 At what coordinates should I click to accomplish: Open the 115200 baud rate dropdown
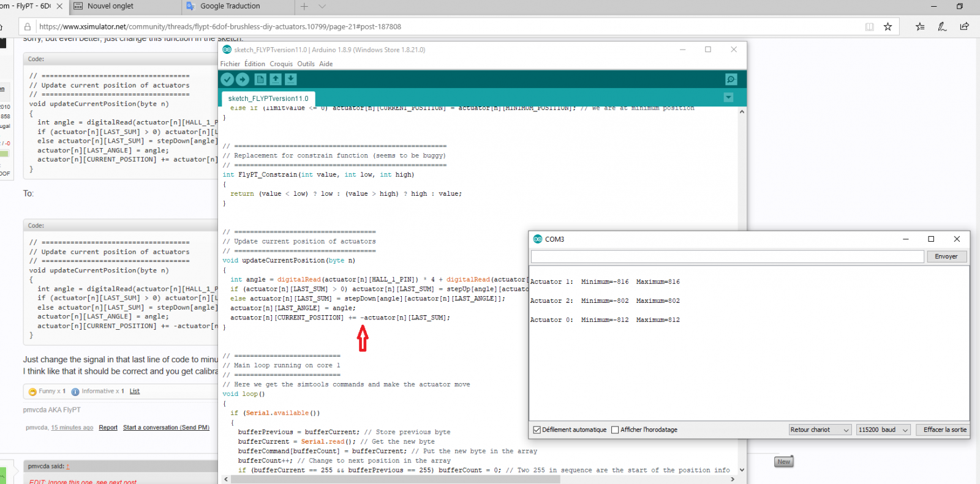point(883,430)
